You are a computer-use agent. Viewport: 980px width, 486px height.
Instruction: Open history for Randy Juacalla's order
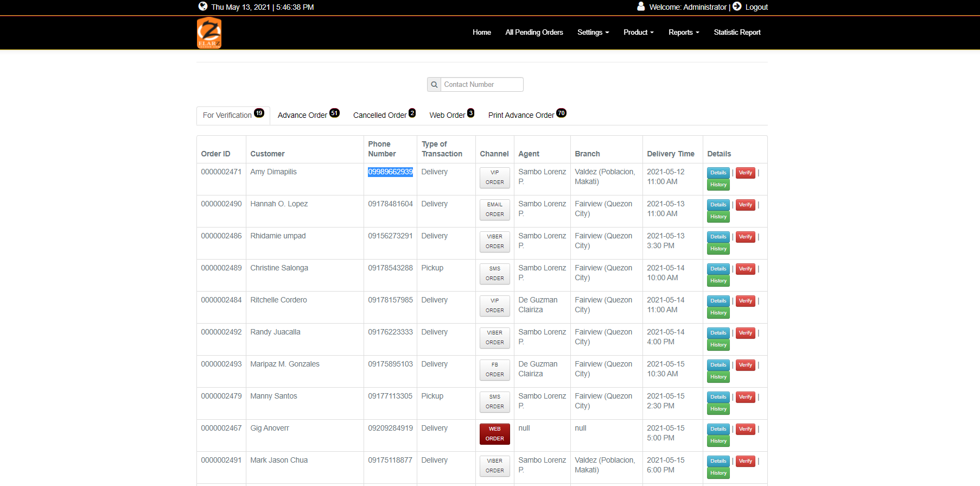coord(718,345)
